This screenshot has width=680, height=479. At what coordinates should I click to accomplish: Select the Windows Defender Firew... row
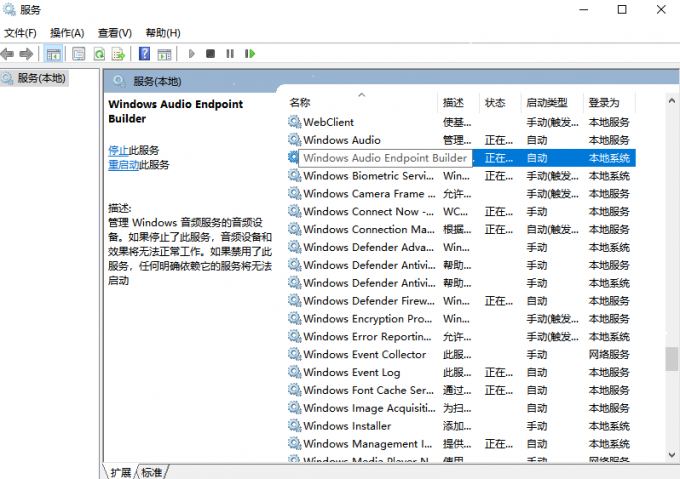(x=461, y=301)
